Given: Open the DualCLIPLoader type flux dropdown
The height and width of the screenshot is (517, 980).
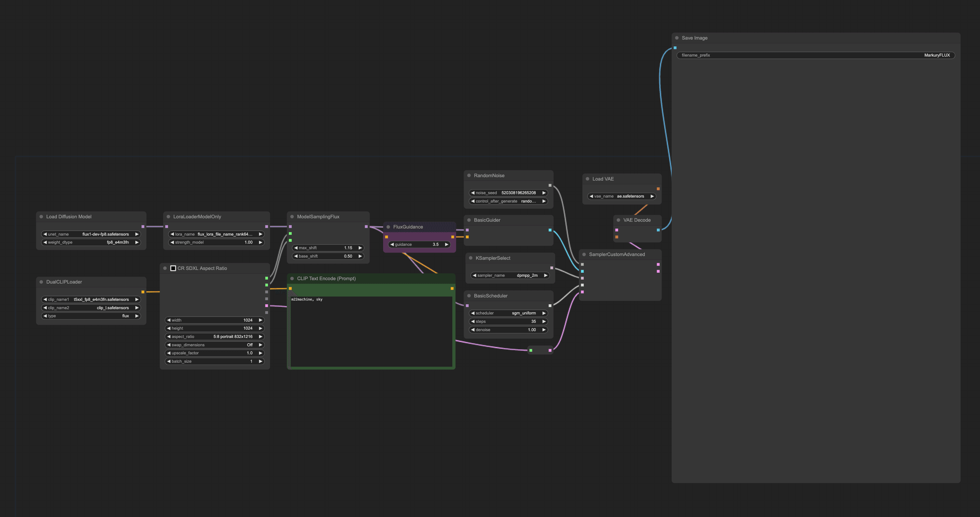Looking at the screenshot, I should tap(91, 316).
